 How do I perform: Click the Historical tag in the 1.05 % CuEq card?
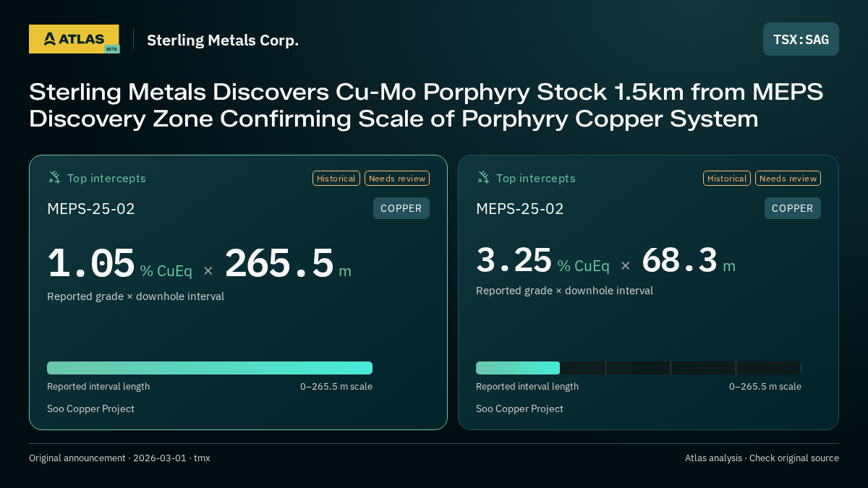tap(336, 179)
